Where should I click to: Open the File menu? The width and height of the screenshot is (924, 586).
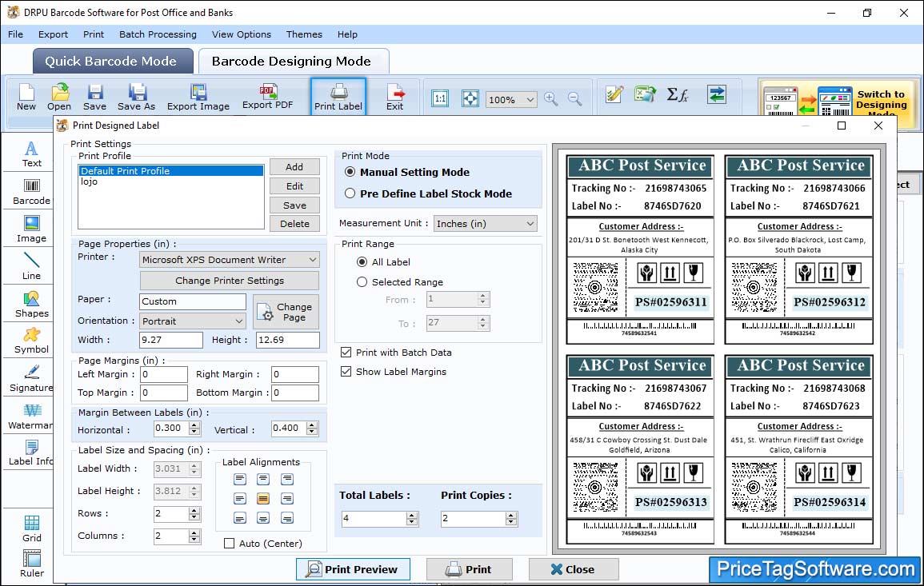16,34
